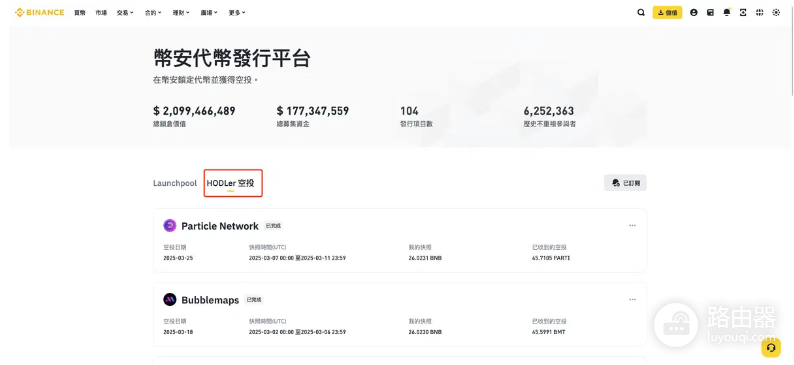Click the 幣安代幣發行平台 page heading

pos(232,59)
